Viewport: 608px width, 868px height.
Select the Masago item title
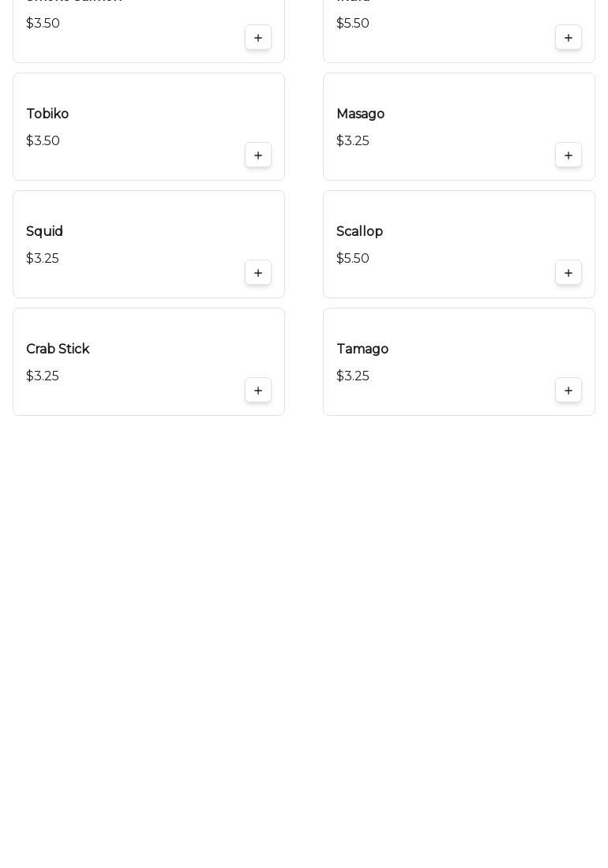click(360, 114)
